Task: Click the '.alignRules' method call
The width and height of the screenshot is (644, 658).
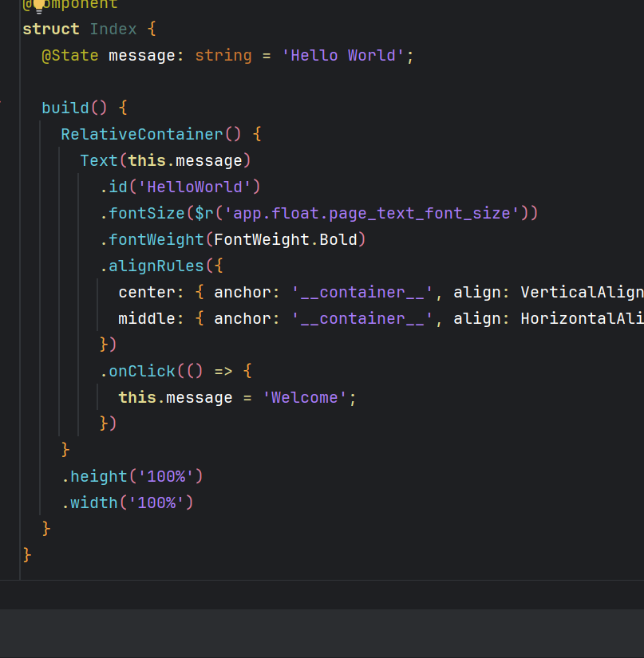Action: click(152, 266)
